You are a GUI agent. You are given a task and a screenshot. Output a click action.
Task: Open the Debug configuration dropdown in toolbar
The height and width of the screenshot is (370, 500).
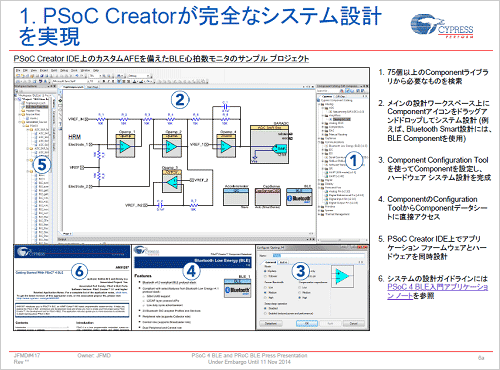(139, 76)
